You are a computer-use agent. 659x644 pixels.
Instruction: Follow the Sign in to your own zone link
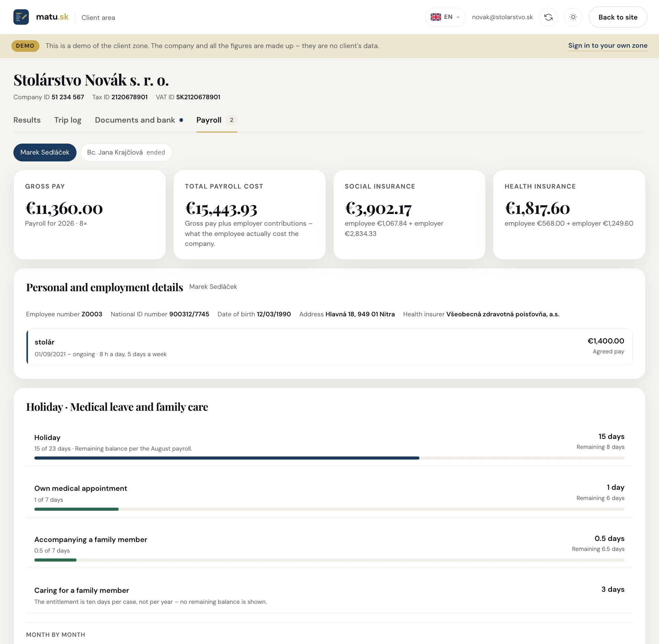(x=608, y=46)
